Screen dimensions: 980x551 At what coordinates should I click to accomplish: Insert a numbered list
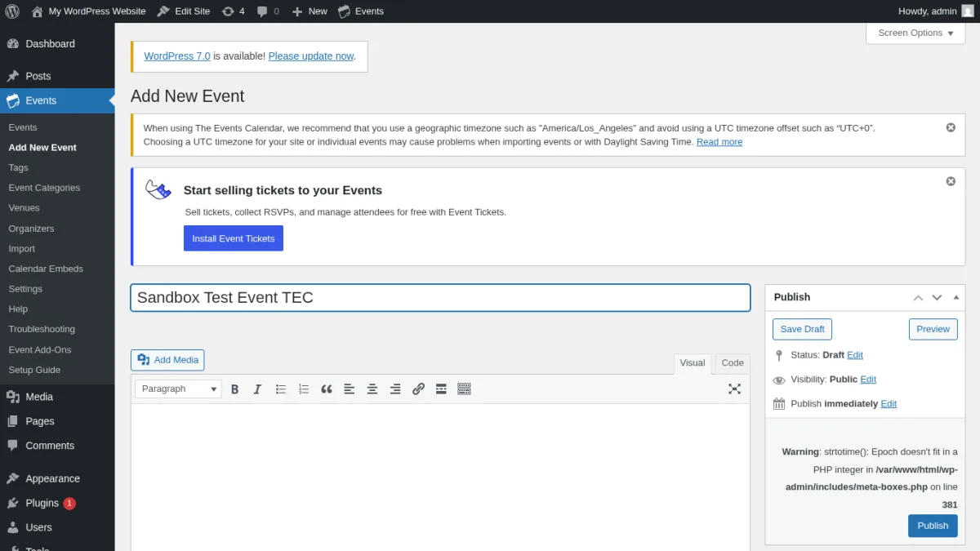(x=304, y=389)
